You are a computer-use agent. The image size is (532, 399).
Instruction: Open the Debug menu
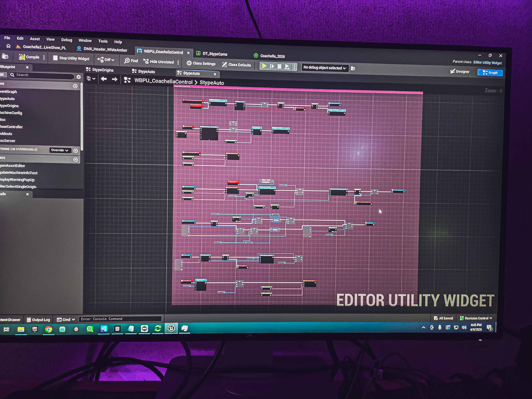click(66, 40)
